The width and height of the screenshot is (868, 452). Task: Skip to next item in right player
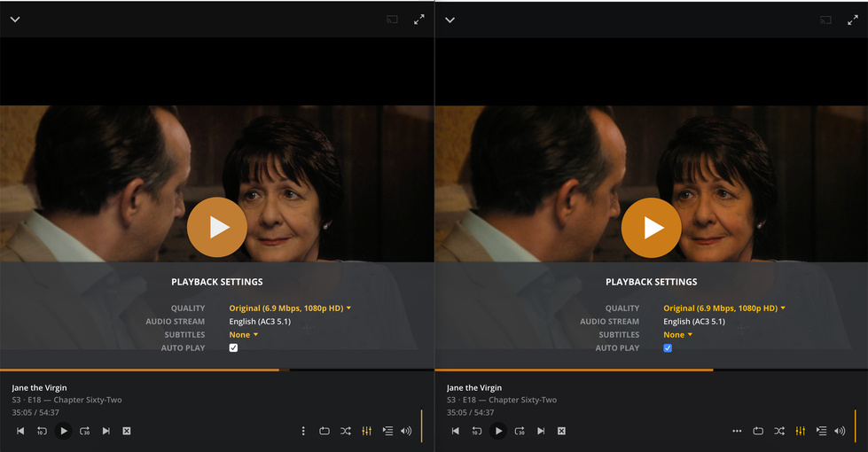pyautogui.click(x=541, y=431)
